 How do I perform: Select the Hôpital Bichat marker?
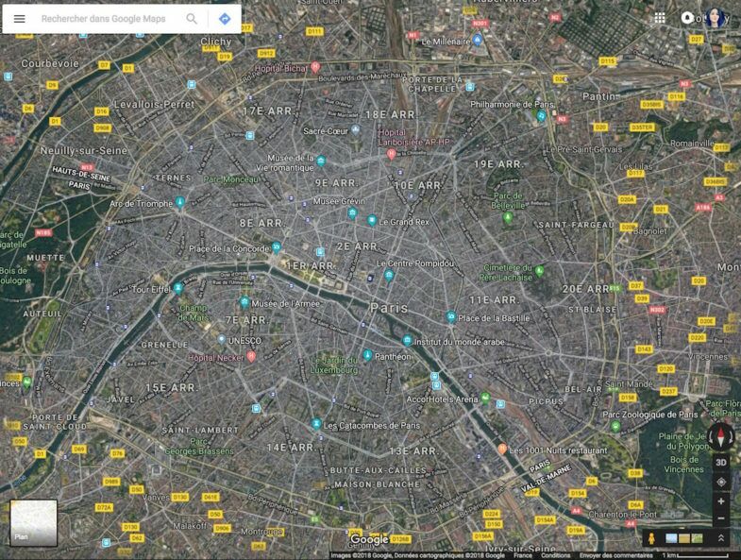tap(315, 67)
